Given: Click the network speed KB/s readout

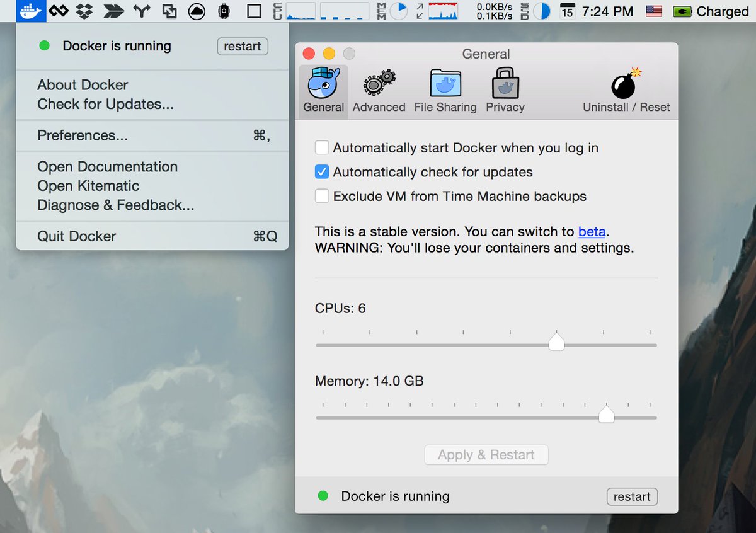Looking at the screenshot, I should (x=494, y=11).
